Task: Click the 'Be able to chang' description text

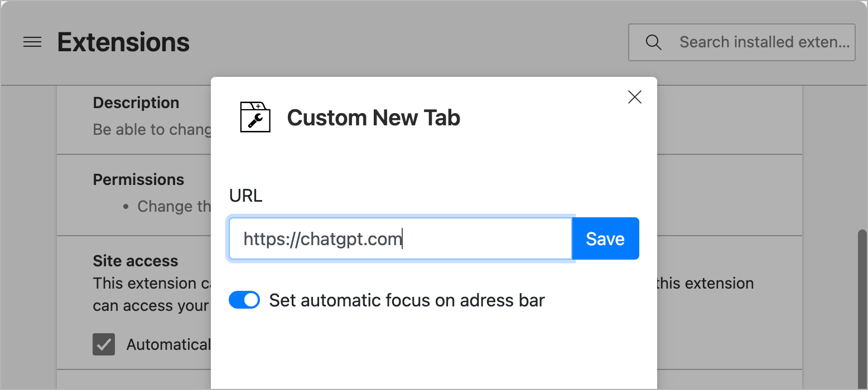Action: [152, 129]
